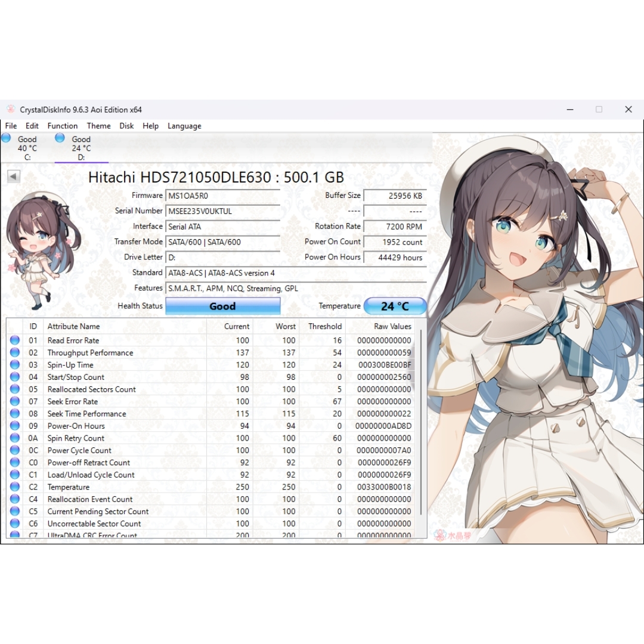Viewport: 644px width, 644px height.
Task: Click raw value 000300BE00BF
Action: 385,365
